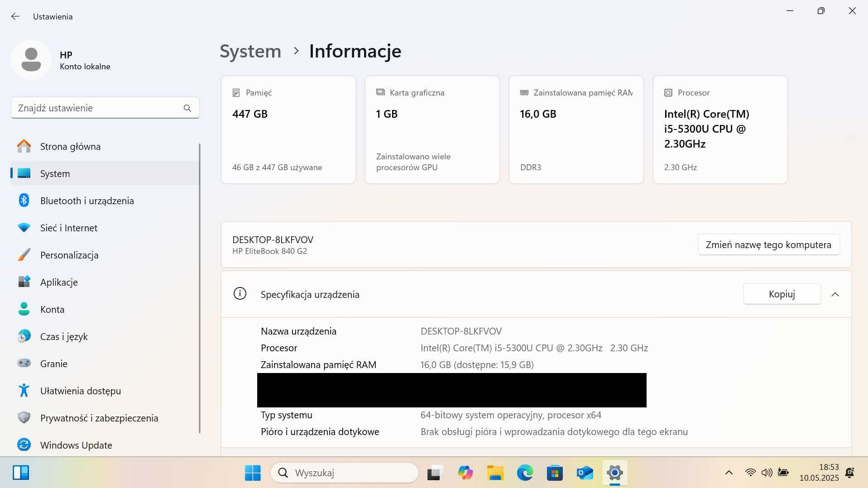Click the search magnifier icon in settings box
The height and width of the screenshot is (488, 868).
pyautogui.click(x=187, y=108)
